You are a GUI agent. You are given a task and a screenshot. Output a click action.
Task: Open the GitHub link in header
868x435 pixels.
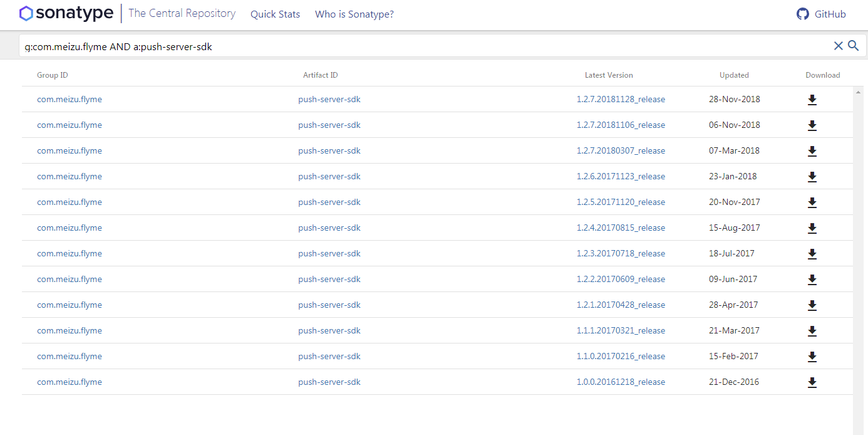(x=821, y=14)
